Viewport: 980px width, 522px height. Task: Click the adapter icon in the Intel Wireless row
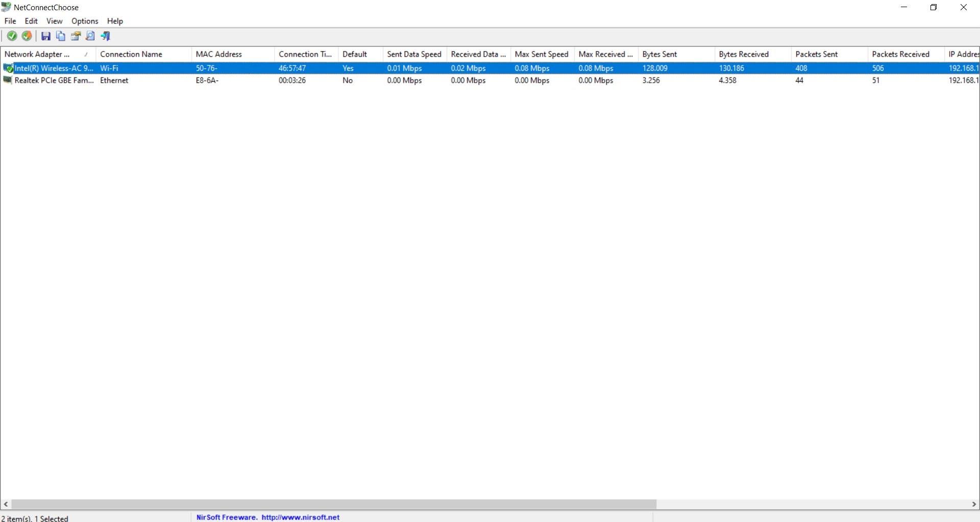point(8,68)
